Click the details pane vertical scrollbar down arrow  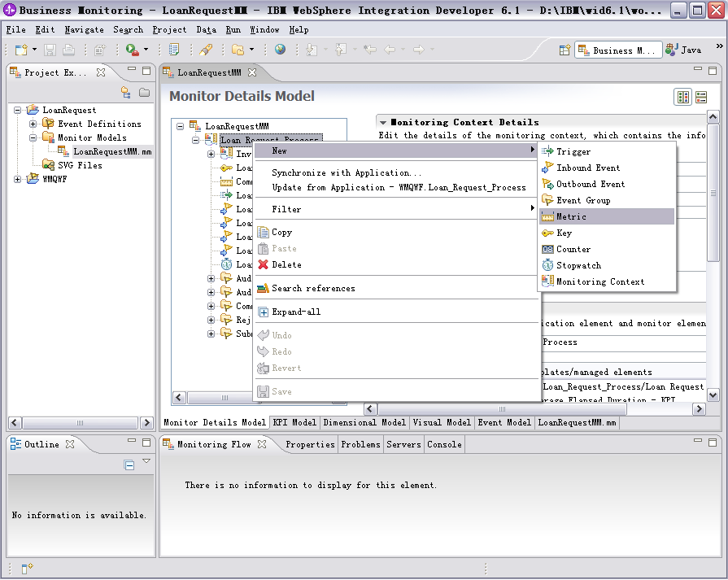[x=713, y=395]
